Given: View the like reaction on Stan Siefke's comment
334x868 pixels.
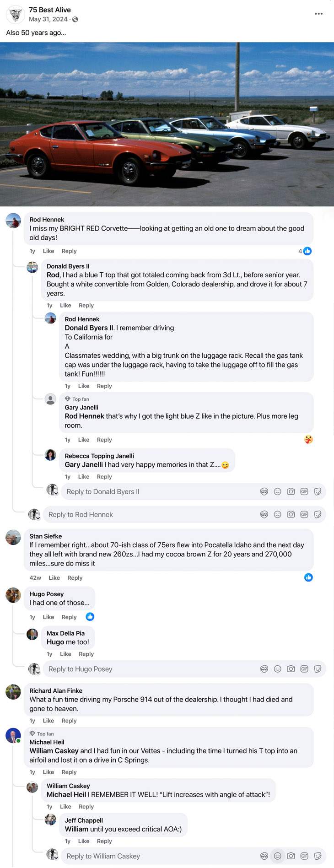Looking at the screenshot, I should [308, 577].
